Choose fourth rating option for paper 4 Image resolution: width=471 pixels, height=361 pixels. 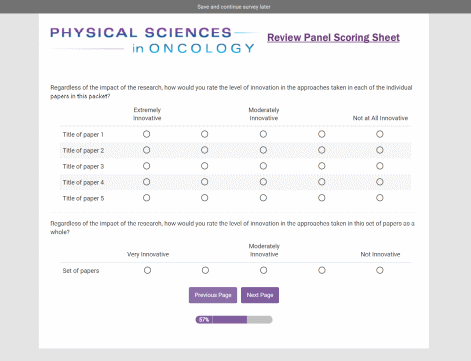322,182
